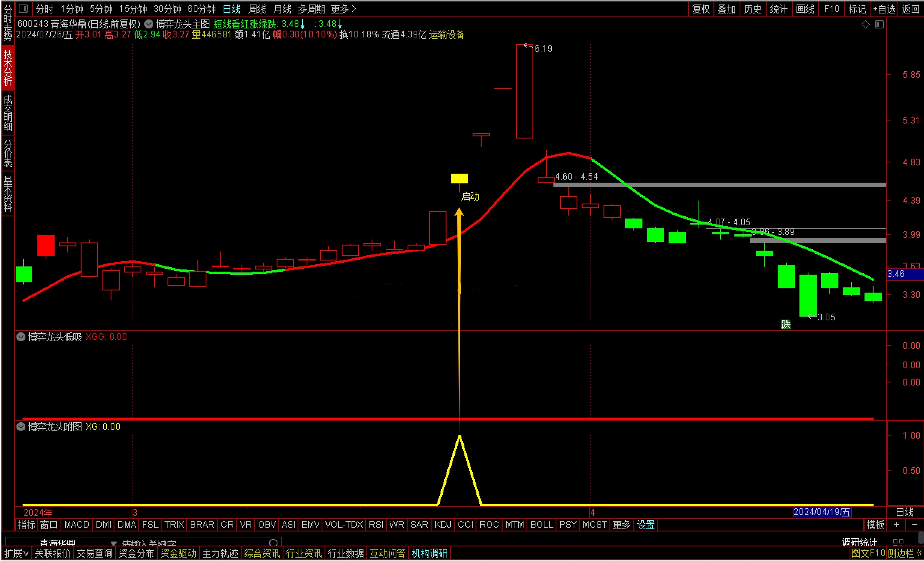Select the DMI indicator
The height and width of the screenshot is (561, 924).
pos(104,525)
